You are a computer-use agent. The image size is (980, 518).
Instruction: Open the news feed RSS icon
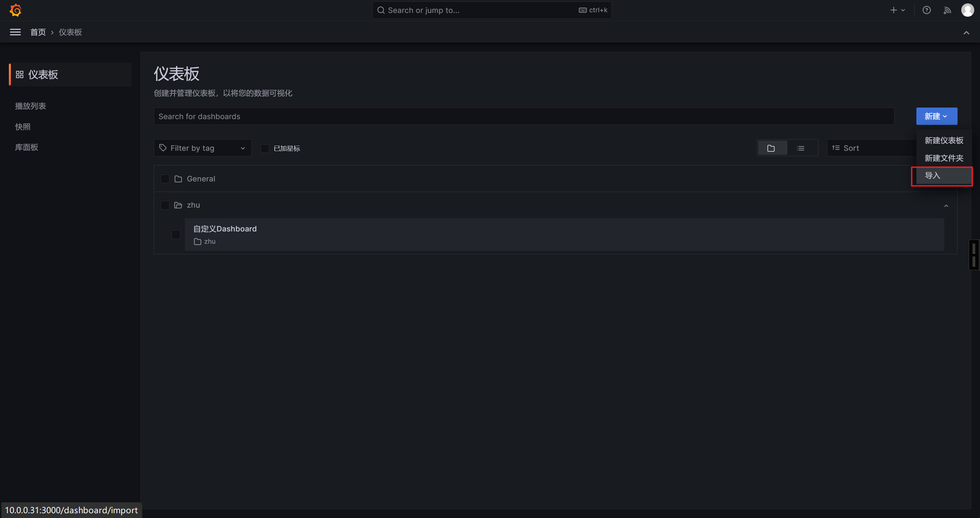(x=947, y=10)
